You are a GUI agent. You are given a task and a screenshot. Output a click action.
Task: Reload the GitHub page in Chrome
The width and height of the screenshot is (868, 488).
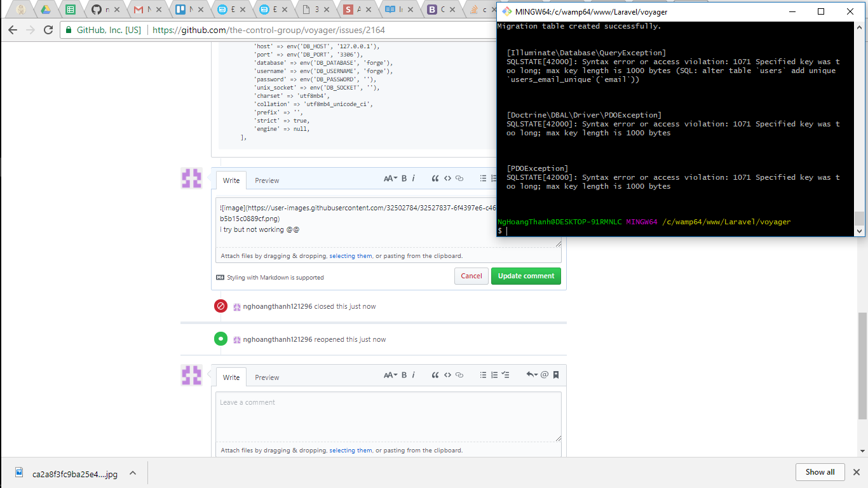point(48,29)
